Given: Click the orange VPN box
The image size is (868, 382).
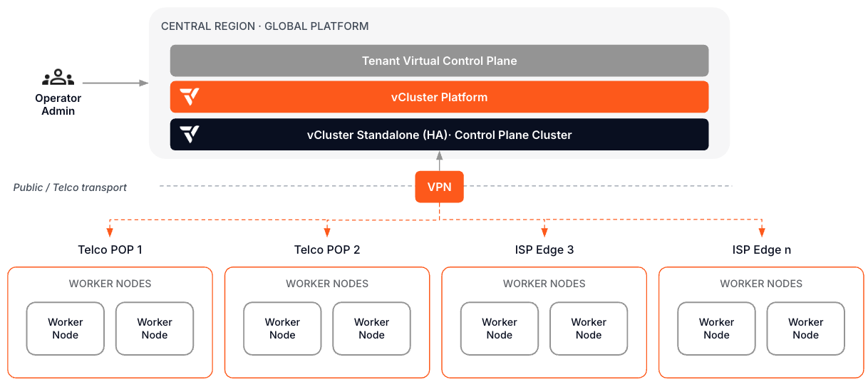Looking at the screenshot, I should click(439, 187).
